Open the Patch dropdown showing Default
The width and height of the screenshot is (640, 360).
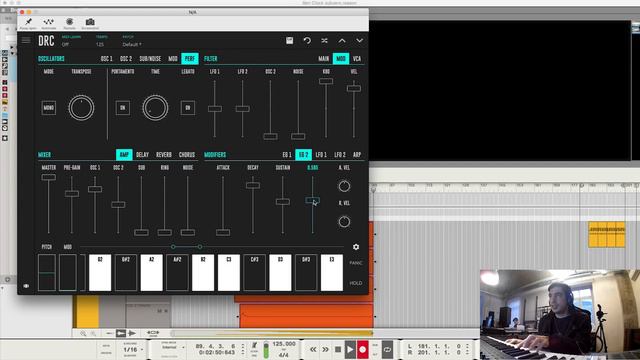pos(132,44)
